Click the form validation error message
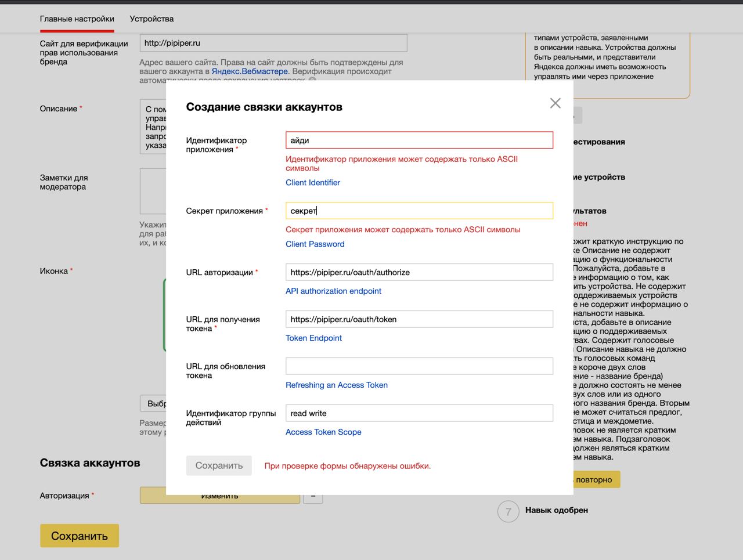743x560 pixels. coord(348,466)
